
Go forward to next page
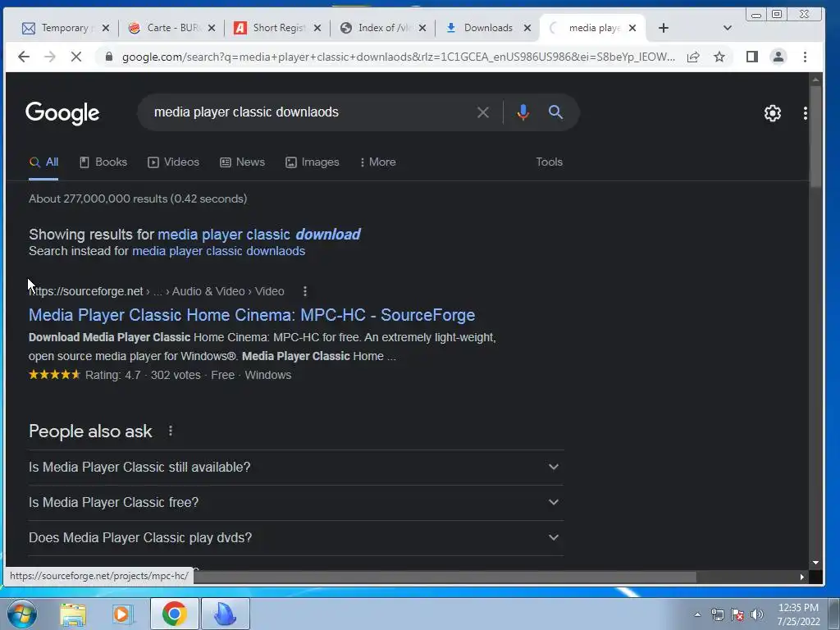[49, 57]
